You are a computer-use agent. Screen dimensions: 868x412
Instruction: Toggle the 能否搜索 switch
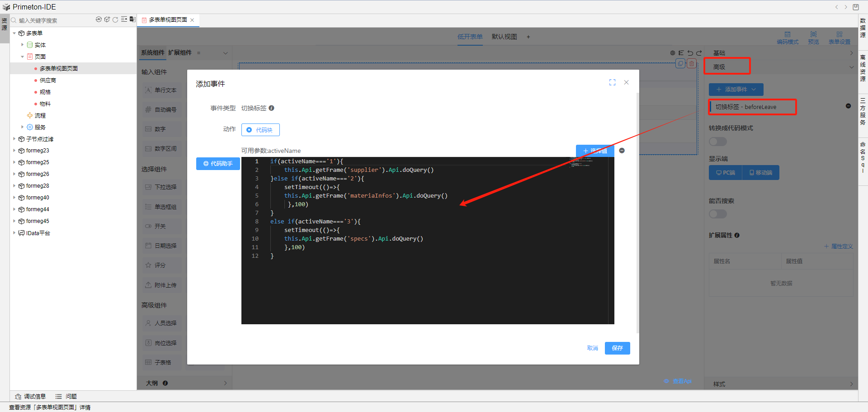(717, 214)
